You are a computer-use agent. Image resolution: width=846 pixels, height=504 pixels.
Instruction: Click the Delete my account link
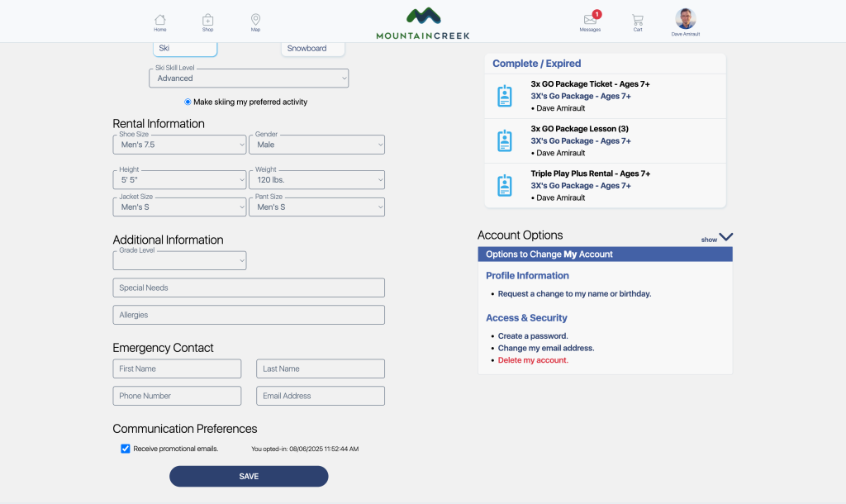click(x=533, y=360)
